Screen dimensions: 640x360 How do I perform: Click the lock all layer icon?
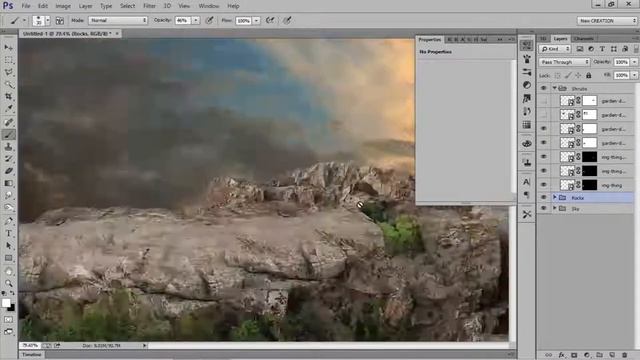[589, 76]
